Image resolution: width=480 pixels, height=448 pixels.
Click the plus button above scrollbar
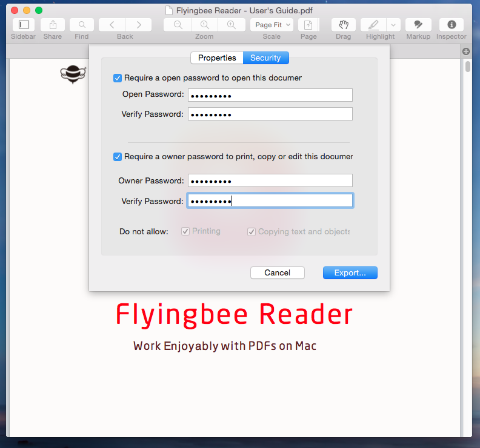tap(466, 51)
